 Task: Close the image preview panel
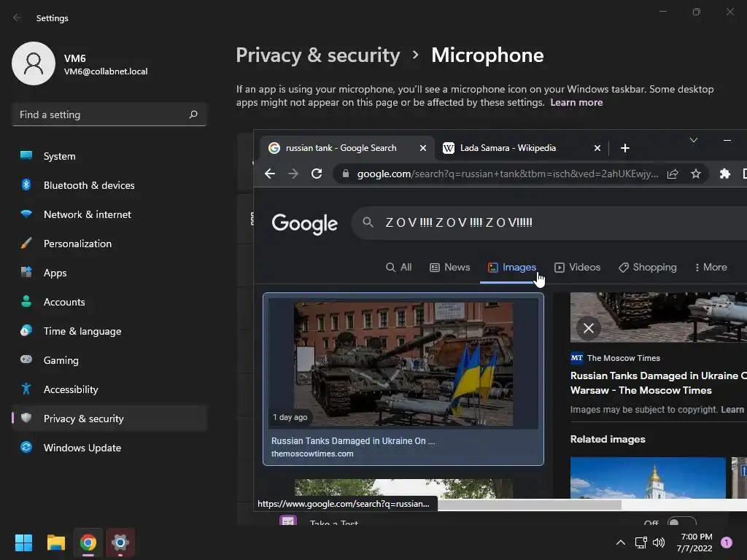pyautogui.click(x=589, y=328)
